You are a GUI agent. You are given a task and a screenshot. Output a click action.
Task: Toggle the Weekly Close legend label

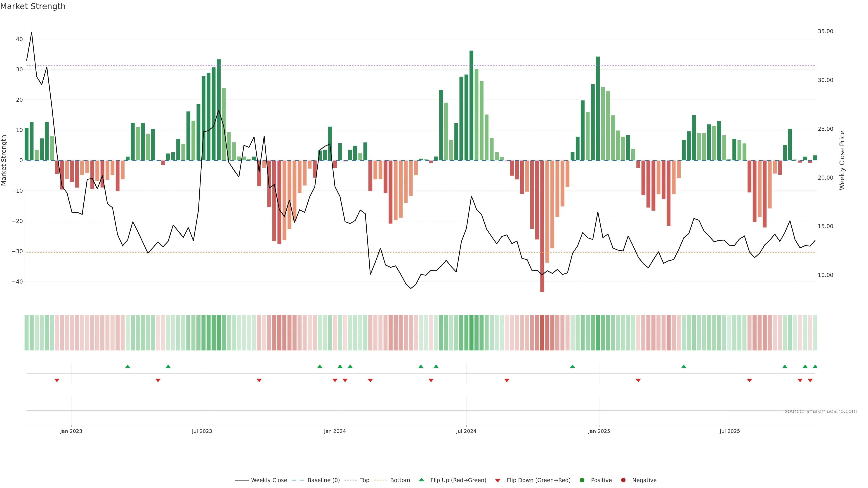(269, 480)
